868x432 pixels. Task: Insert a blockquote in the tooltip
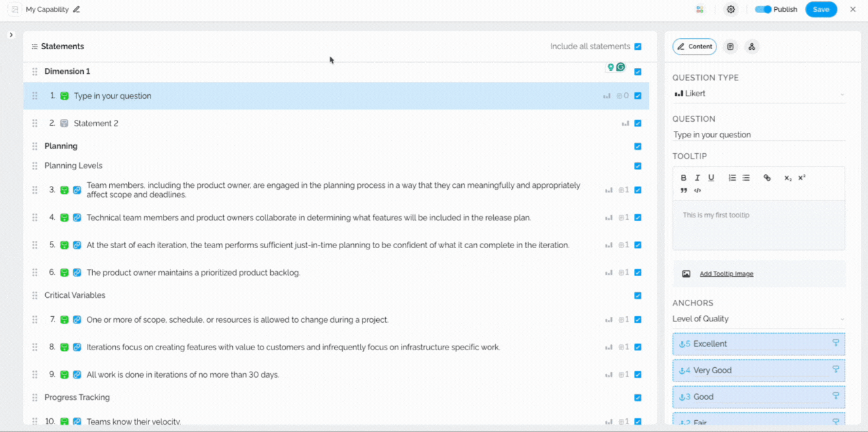point(684,190)
